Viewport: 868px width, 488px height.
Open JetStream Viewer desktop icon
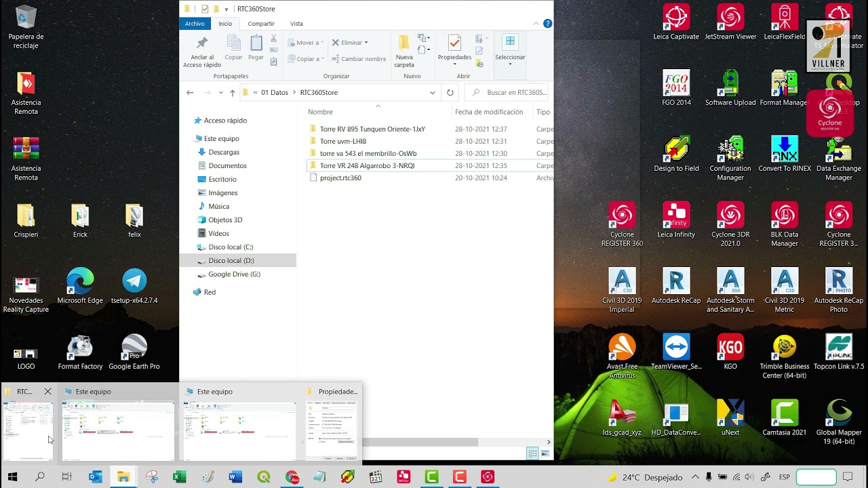(x=730, y=22)
